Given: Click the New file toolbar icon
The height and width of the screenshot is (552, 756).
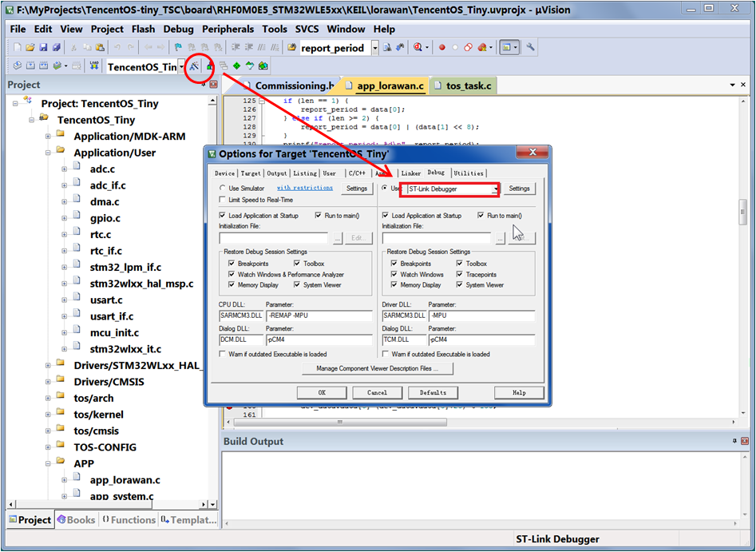Looking at the screenshot, I should [18, 47].
